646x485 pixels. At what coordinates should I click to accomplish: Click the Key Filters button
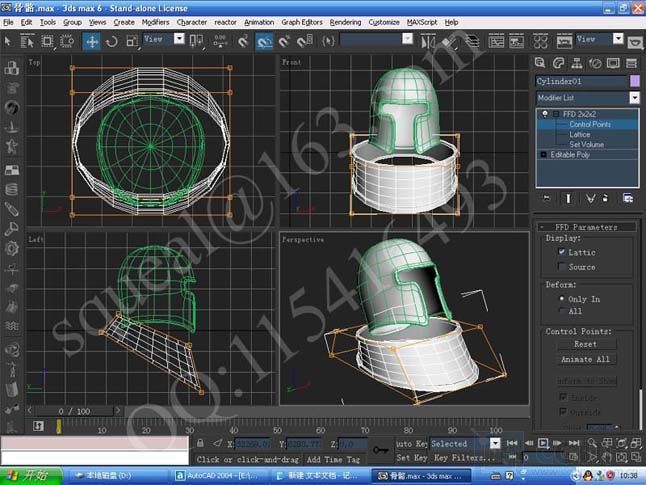pyautogui.click(x=466, y=457)
